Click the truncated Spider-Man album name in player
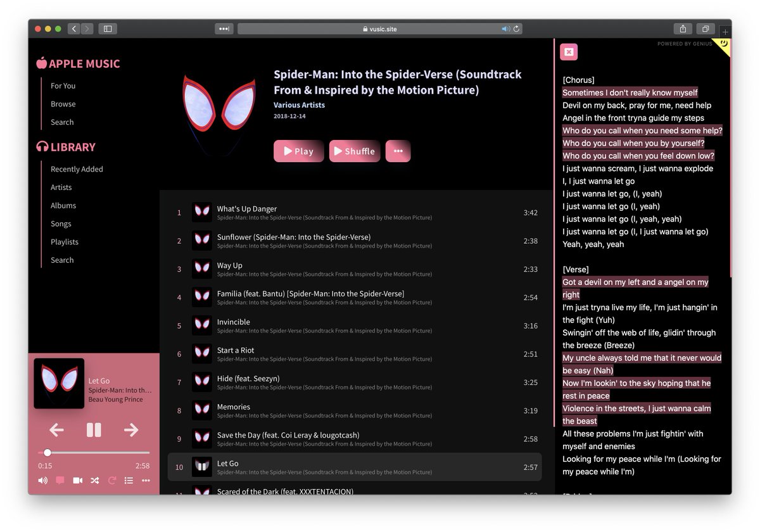This screenshot has height=532, width=760. (x=120, y=390)
